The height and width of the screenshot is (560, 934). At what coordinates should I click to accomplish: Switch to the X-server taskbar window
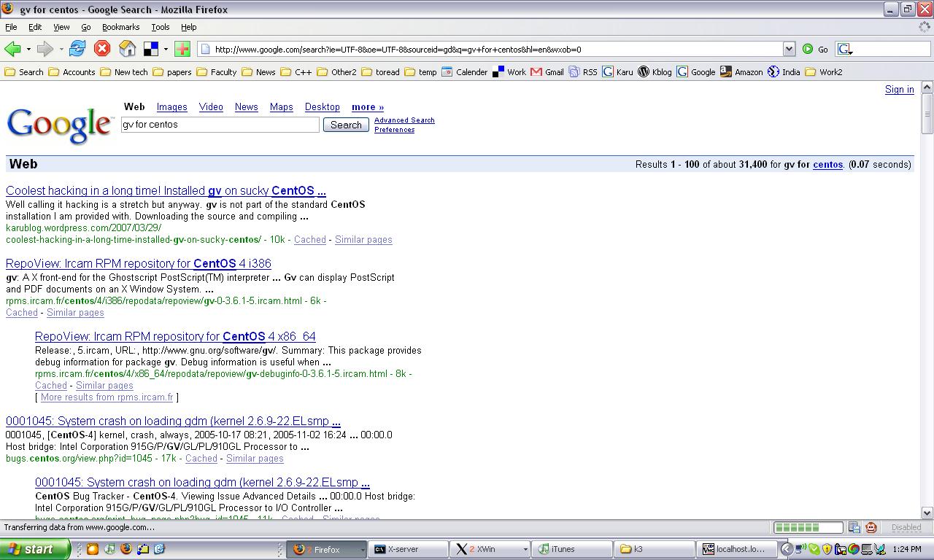[409, 549]
